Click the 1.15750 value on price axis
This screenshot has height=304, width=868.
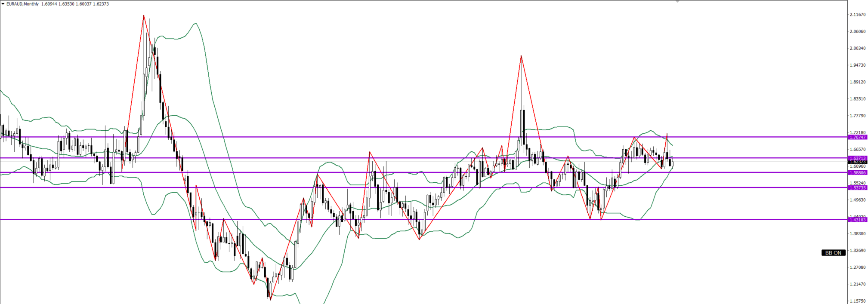(857, 301)
